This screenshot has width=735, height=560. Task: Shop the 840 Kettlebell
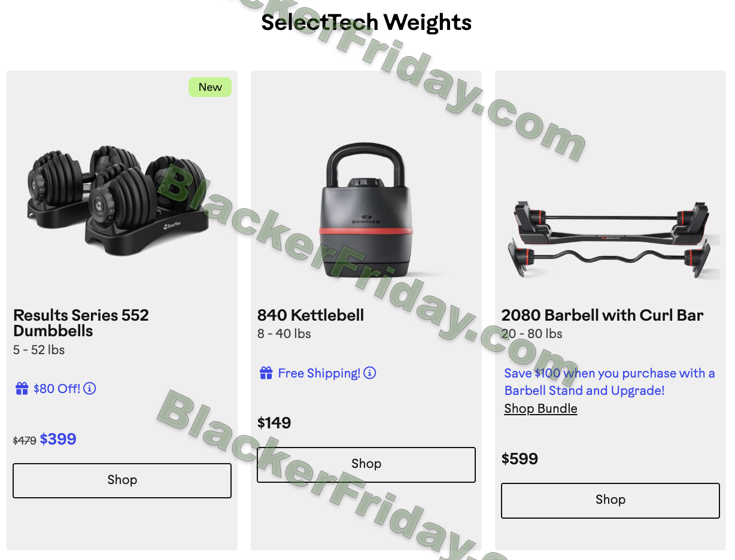366,464
